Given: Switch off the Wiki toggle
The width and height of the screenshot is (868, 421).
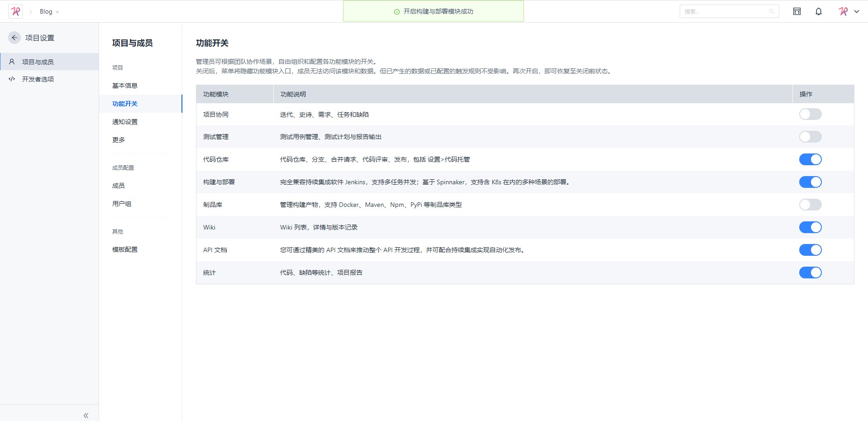Looking at the screenshot, I should (810, 227).
